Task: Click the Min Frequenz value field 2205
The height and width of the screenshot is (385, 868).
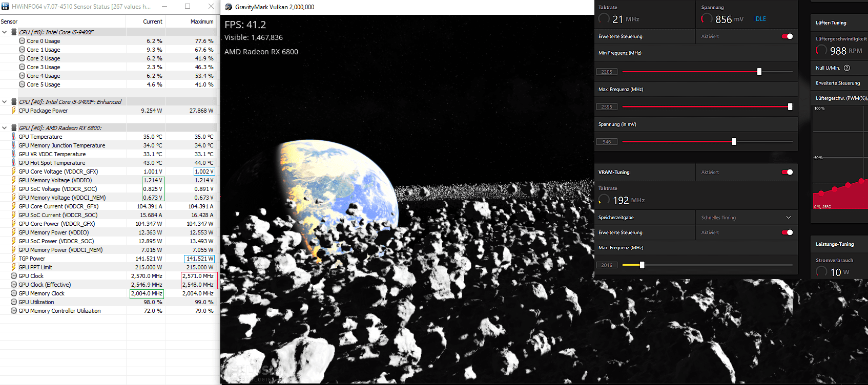Action: click(607, 72)
